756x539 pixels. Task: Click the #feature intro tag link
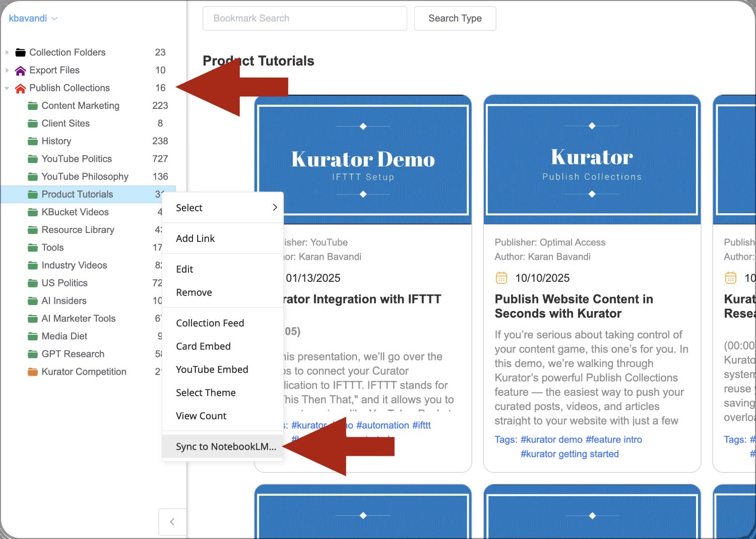[614, 440]
